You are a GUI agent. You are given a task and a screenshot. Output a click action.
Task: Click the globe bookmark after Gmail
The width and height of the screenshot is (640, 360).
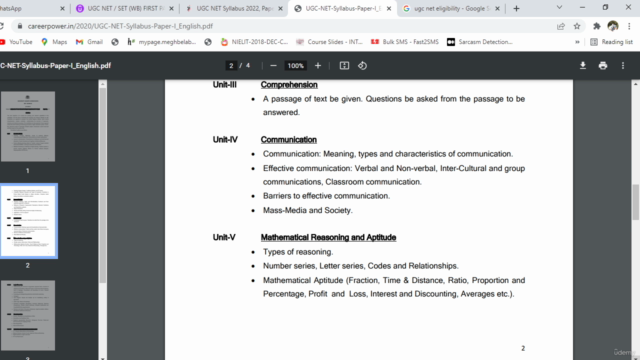click(x=115, y=42)
